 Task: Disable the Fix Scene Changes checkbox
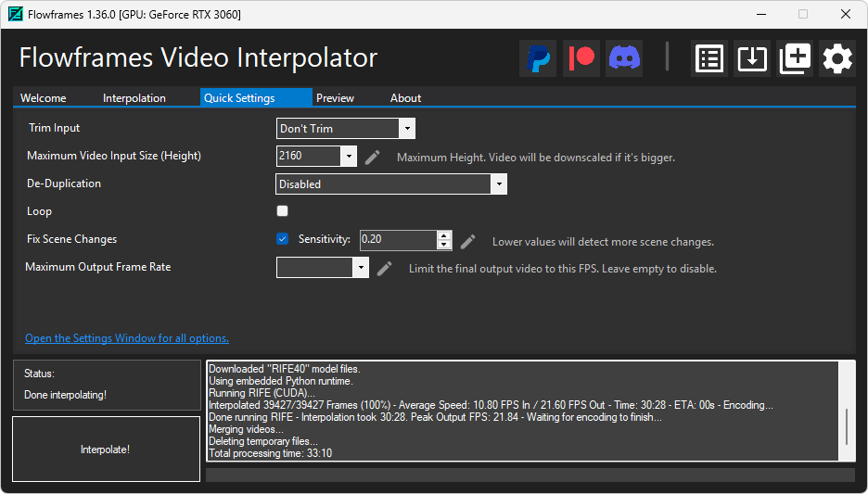click(282, 239)
